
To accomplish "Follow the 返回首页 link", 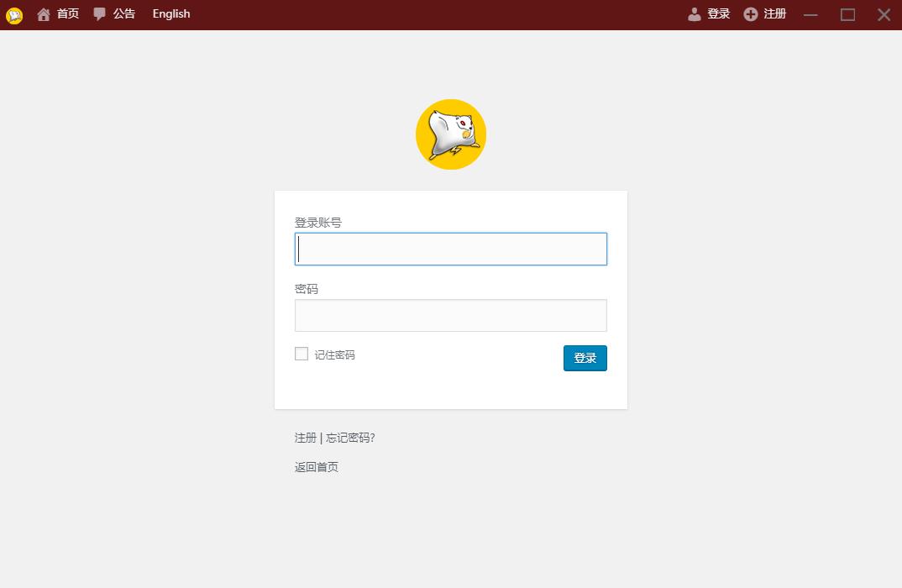I will (x=317, y=467).
